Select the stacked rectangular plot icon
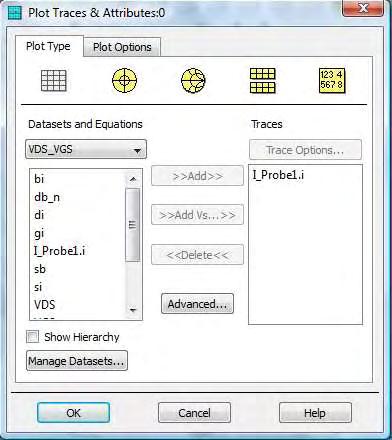The width and height of the screenshot is (392, 440). coord(263,81)
